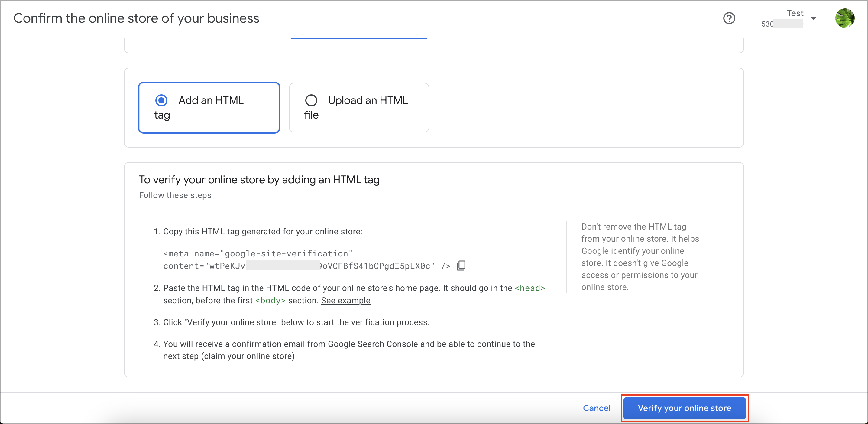Open the help question mark icon
Viewport: 868px width, 424px height.
pos(729,18)
